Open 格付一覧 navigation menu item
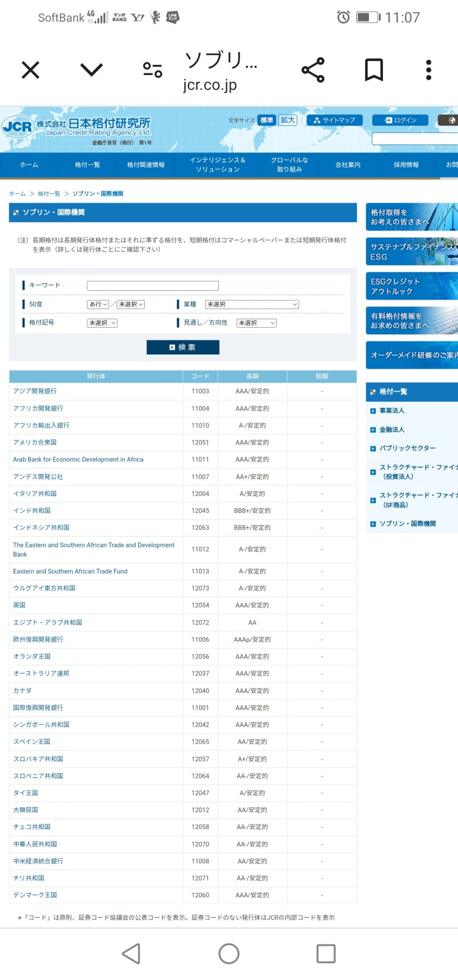Image resolution: width=458 pixels, height=980 pixels. pyautogui.click(x=87, y=165)
